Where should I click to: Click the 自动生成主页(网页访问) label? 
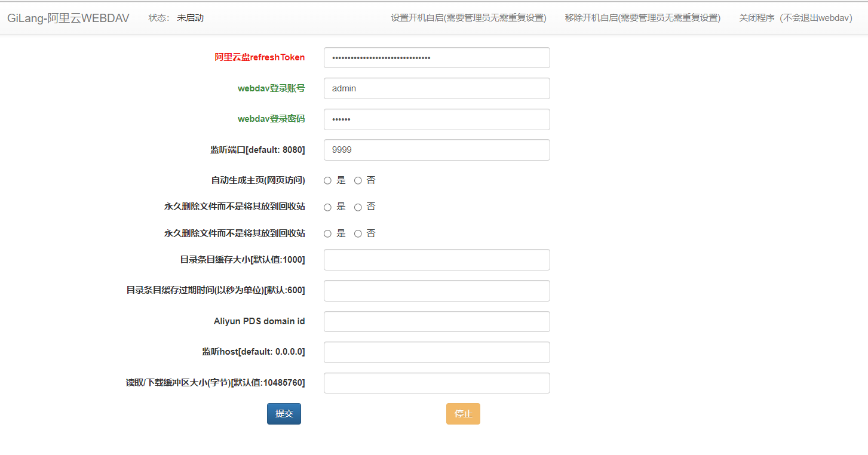pyautogui.click(x=258, y=180)
